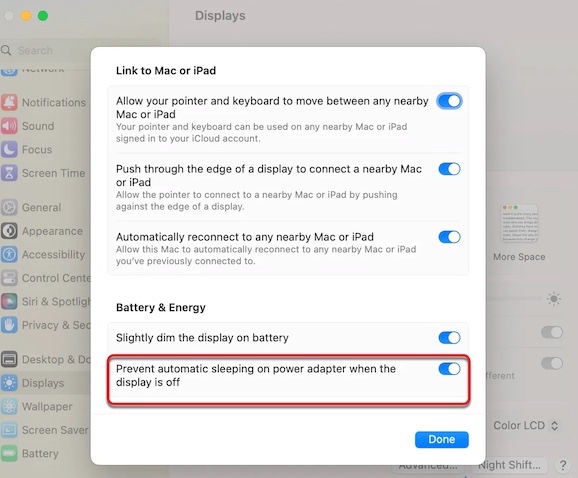The width and height of the screenshot is (578, 478).
Task: Select the Accessibility icon in sidebar
Action: point(9,254)
